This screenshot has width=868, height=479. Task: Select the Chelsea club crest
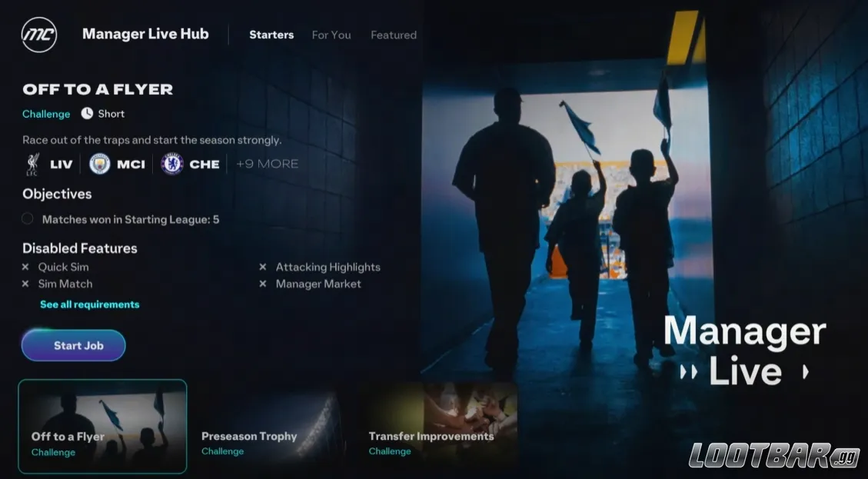coord(172,164)
